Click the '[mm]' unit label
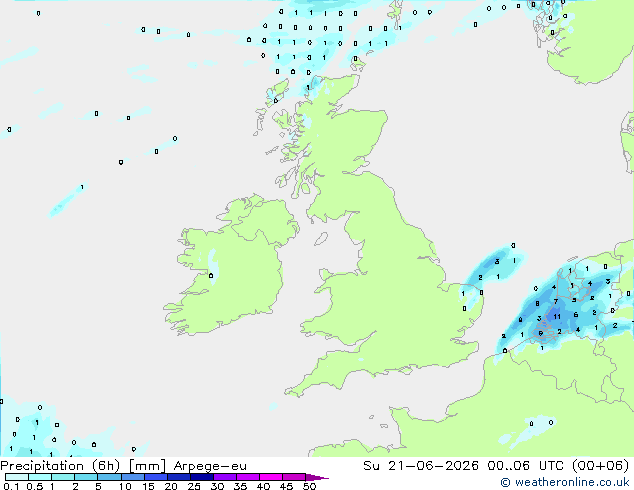This screenshot has height=490, width=634. point(147,466)
